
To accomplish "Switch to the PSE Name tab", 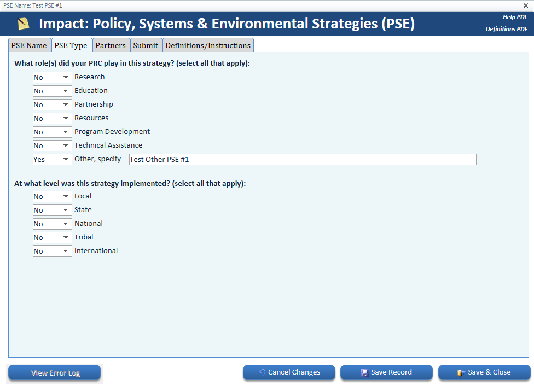I will (29, 45).
